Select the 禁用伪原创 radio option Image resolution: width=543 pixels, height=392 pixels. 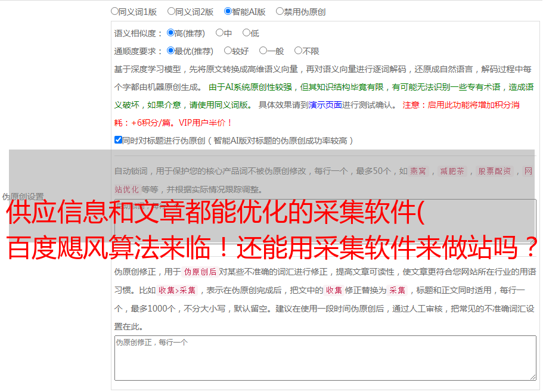tap(280, 11)
